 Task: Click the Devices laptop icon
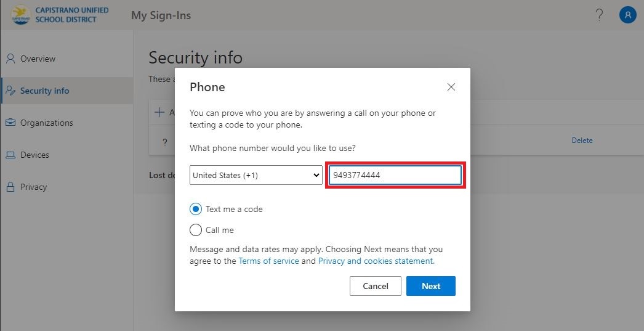click(x=10, y=155)
